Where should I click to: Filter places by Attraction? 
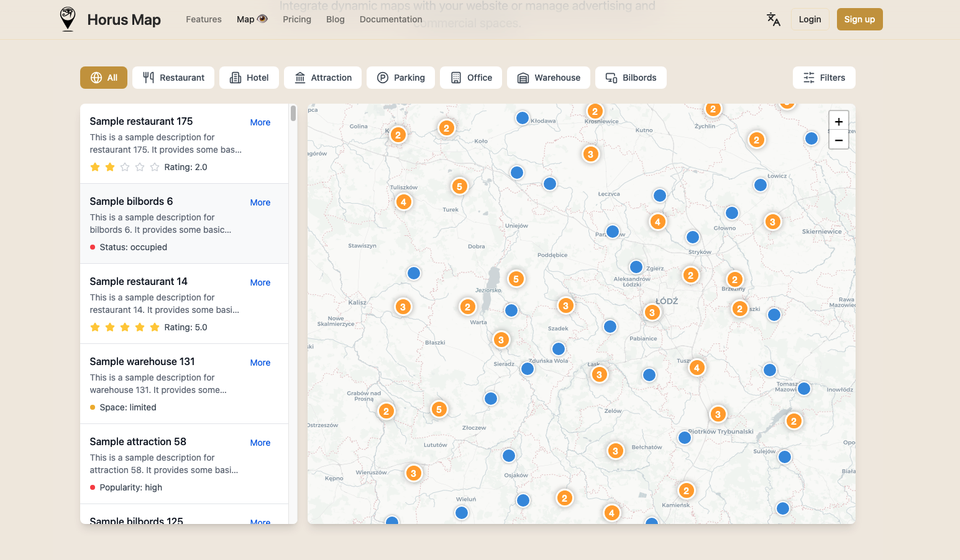(322, 78)
